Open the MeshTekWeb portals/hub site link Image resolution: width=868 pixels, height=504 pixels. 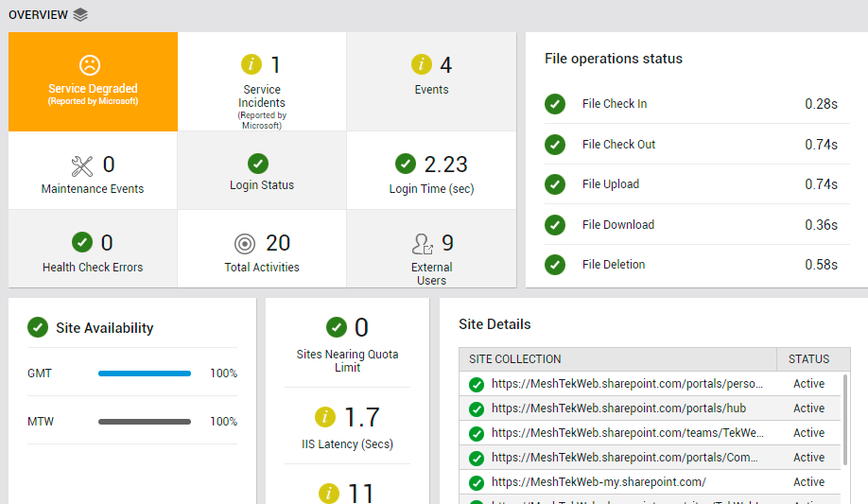click(616, 408)
